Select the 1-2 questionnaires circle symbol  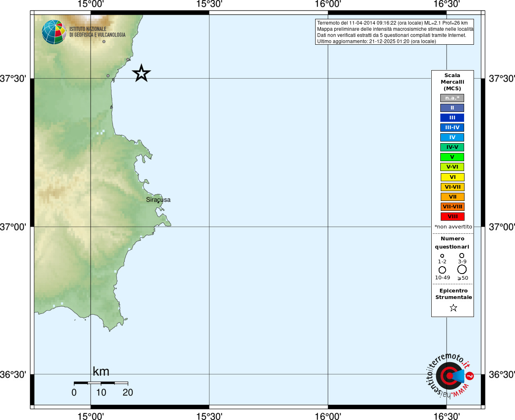[442, 256]
